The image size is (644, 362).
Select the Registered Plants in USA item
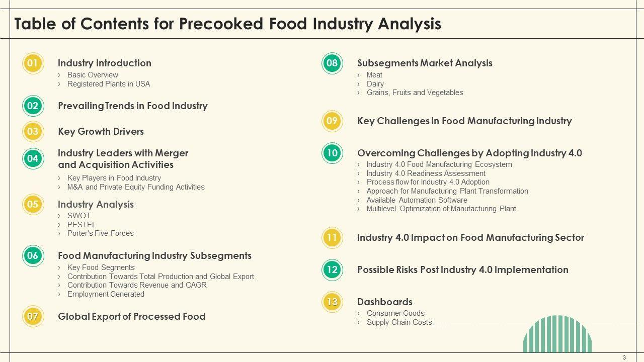[109, 84]
